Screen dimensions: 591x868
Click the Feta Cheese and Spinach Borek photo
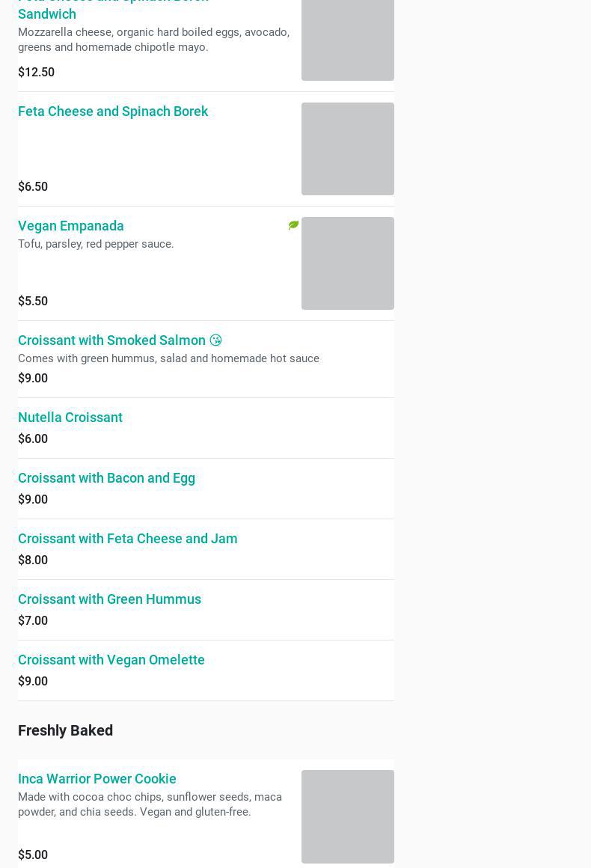(347, 149)
